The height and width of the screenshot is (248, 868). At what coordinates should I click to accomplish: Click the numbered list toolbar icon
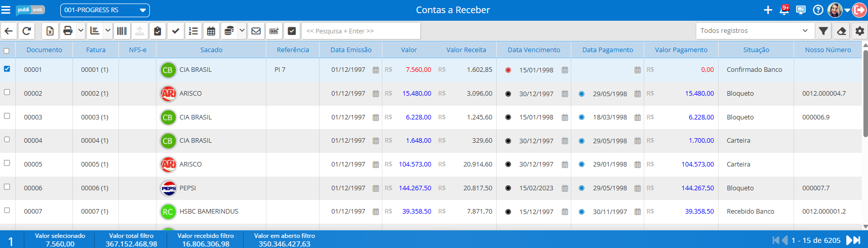(193, 31)
